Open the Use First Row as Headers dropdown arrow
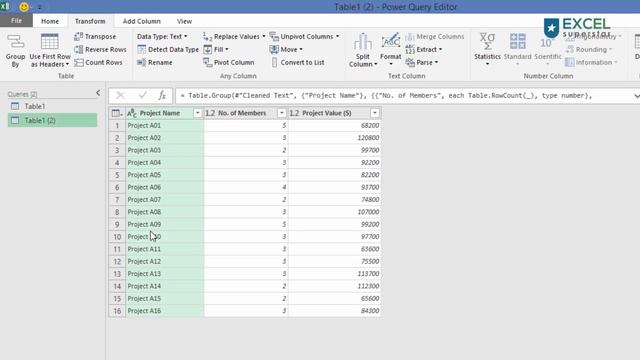 67,64
